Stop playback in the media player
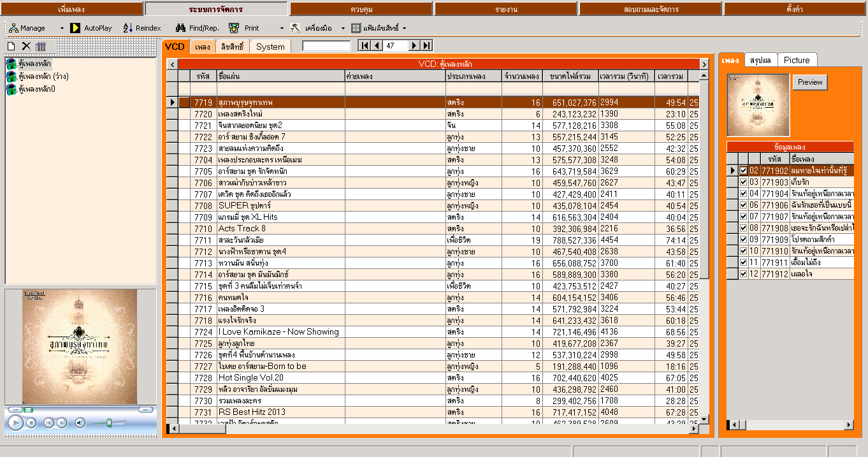The width and height of the screenshot is (868, 457). [x=31, y=423]
